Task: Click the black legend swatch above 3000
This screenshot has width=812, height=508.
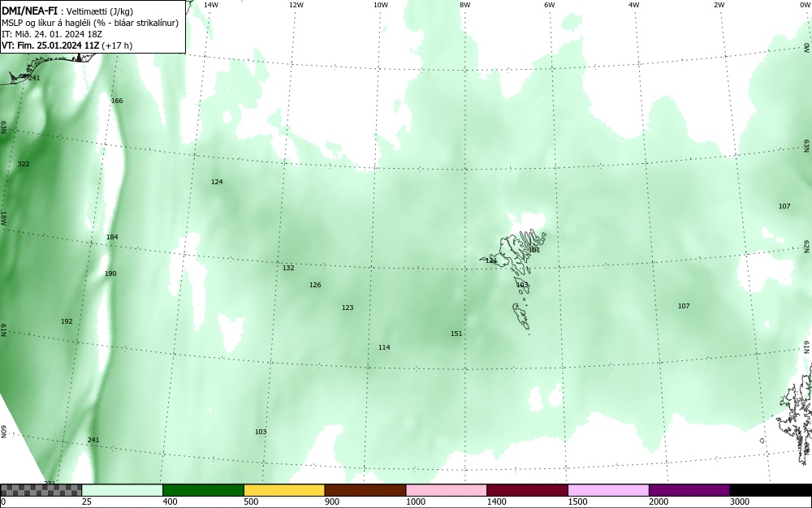Action: click(x=771, y=490)
